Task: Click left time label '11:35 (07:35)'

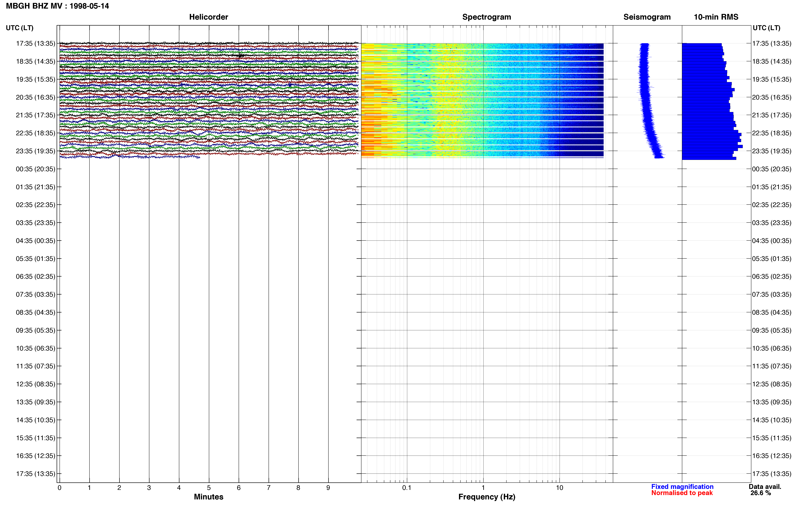Action: click(x=36, y=366)
